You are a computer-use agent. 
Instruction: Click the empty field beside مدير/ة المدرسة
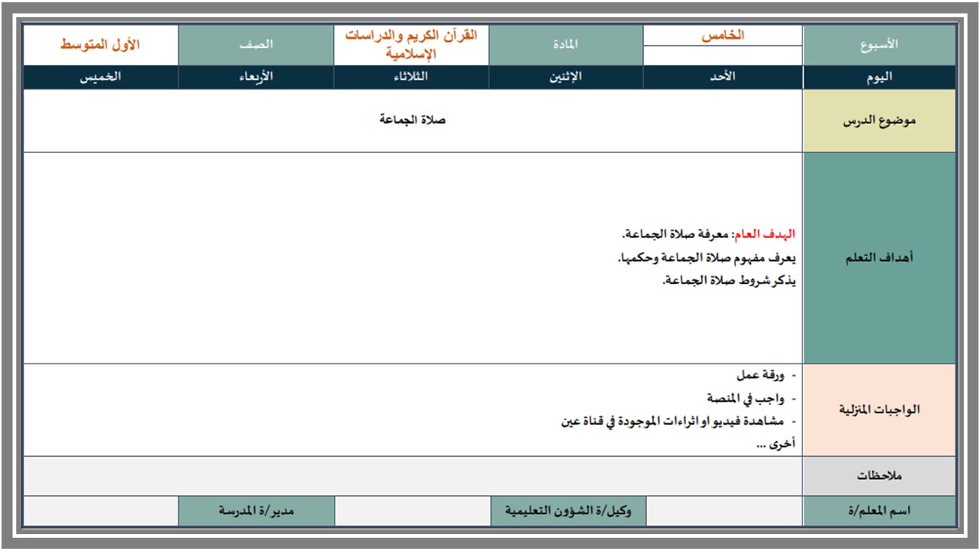click(101, 511)
